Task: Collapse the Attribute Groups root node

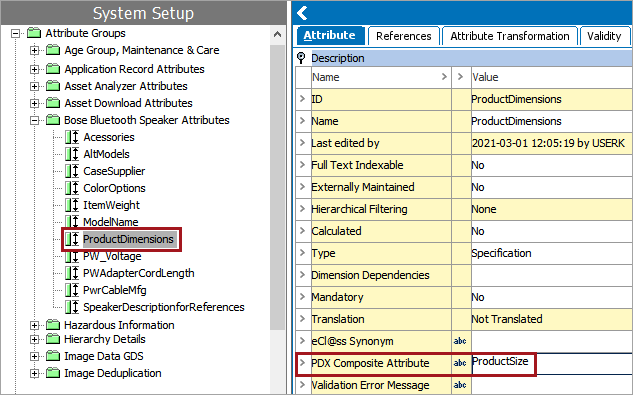Action: point(15,33)
